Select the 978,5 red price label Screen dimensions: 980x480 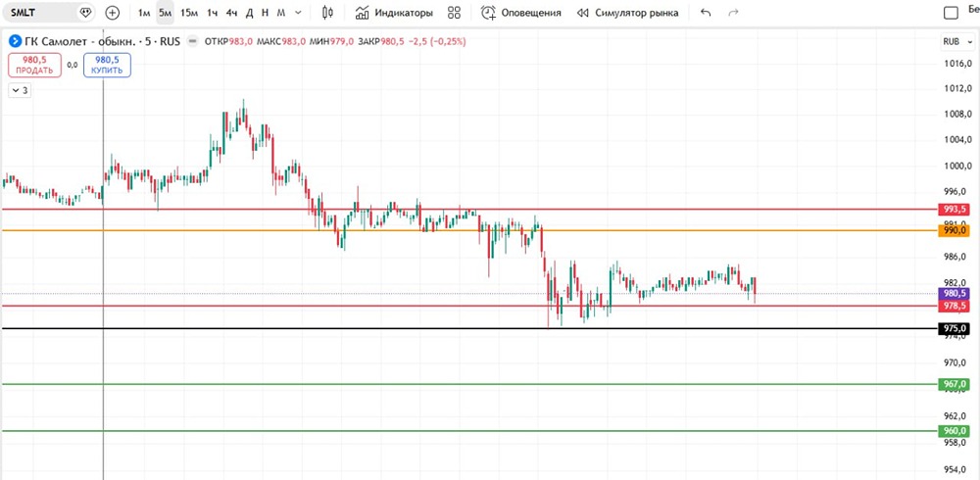(x=955, y=306)
